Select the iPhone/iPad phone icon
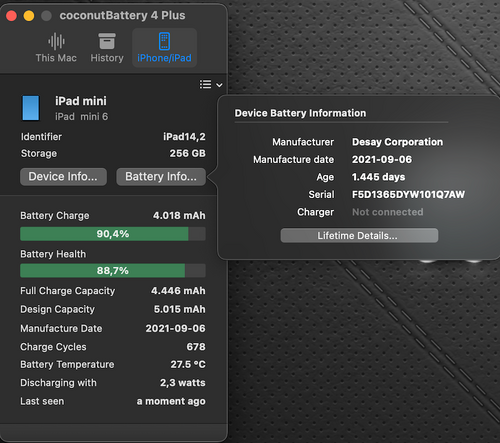 164,41
